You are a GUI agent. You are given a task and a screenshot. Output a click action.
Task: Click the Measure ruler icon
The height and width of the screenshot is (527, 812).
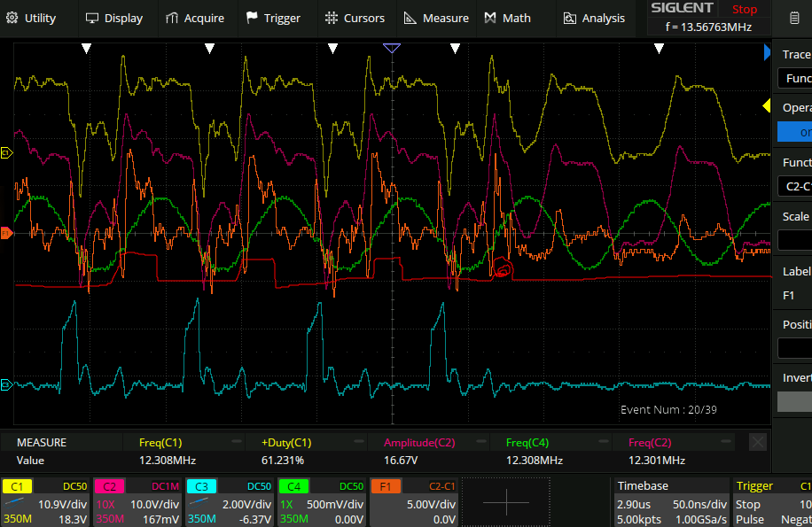point(410,18)
